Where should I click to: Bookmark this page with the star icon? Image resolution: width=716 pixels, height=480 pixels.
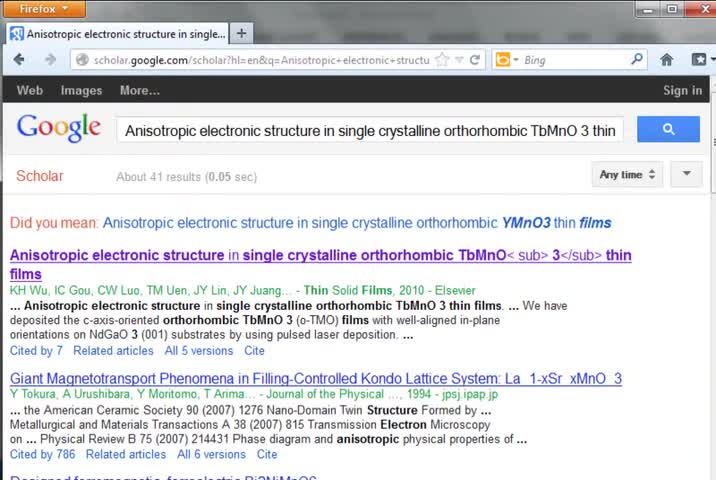(x=442, y=60)
